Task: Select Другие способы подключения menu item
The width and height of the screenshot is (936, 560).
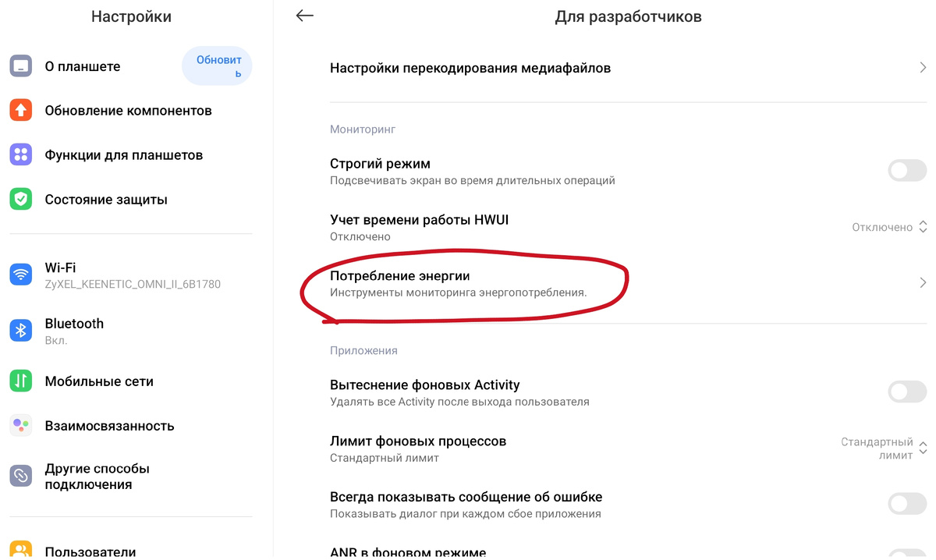Action: click(x=97, y=477)
